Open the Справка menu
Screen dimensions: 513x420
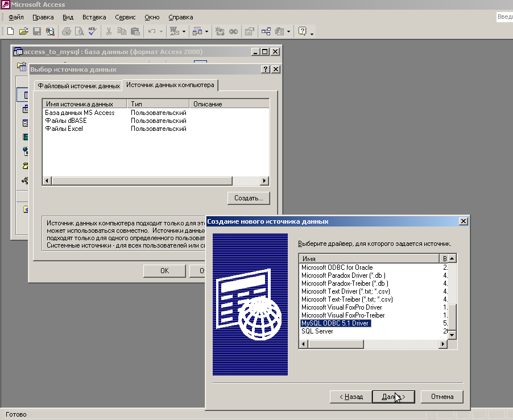pyautogui.click(x=181, y=17)
